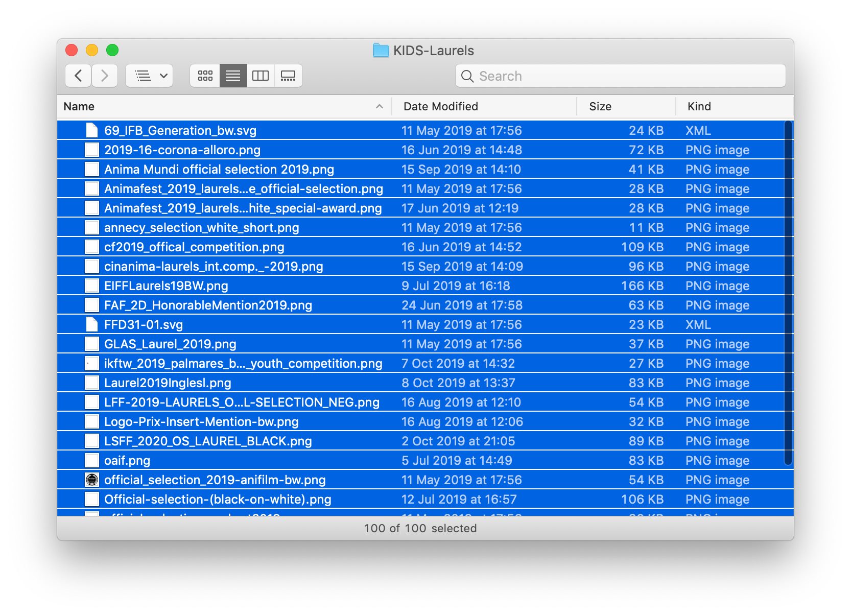Switch to column view
851x616 pixels.
point(261,76)
